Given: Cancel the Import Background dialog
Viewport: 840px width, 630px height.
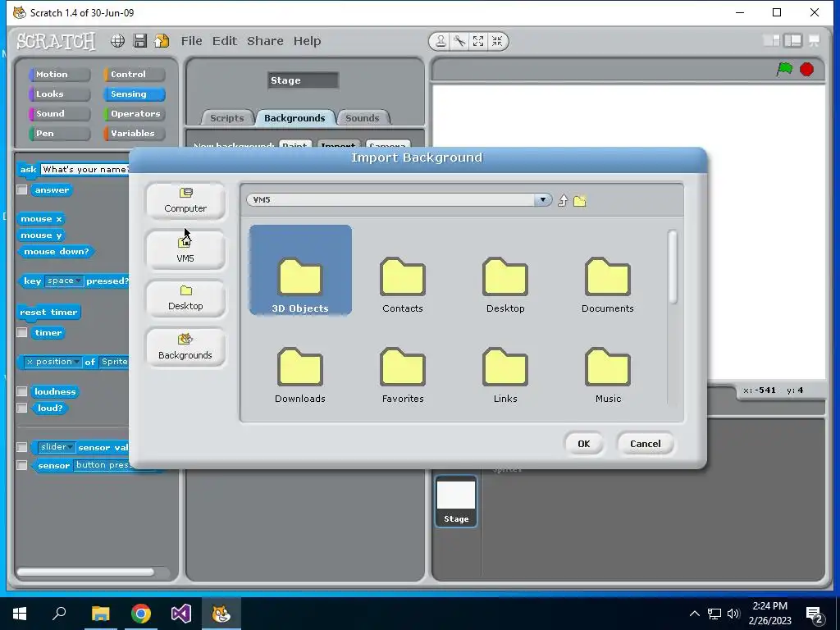Looking at the screenshot, I should coord(645,444).
